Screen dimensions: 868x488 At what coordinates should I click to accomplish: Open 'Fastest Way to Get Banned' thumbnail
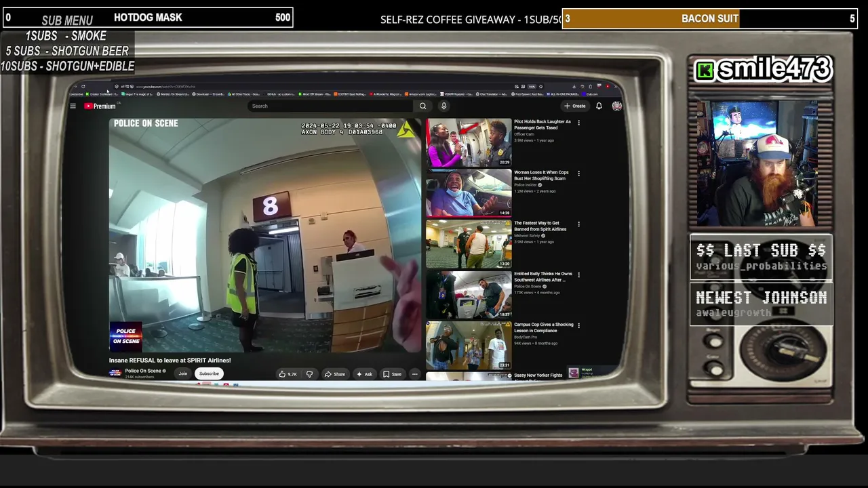[469, 244]
